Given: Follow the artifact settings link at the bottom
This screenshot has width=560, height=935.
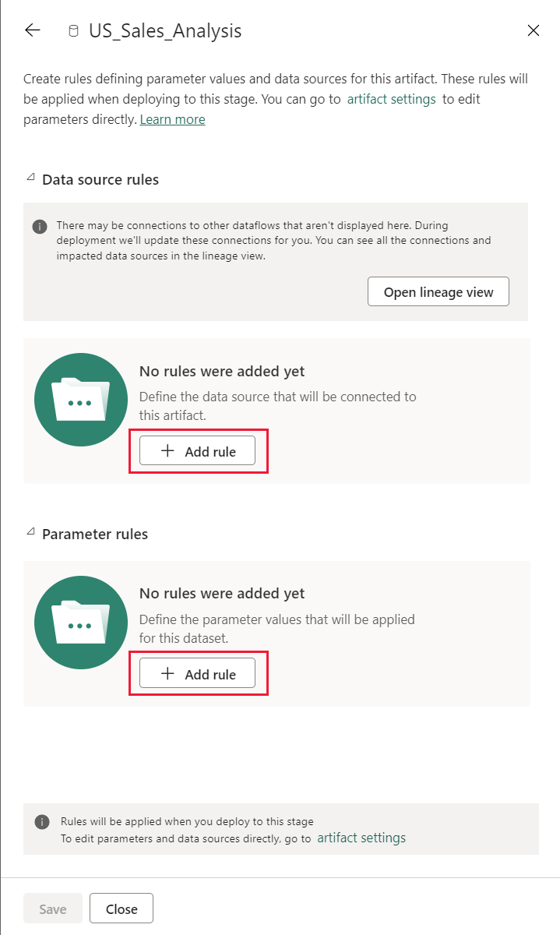Looking at the screenshot, I should point(361,838).
